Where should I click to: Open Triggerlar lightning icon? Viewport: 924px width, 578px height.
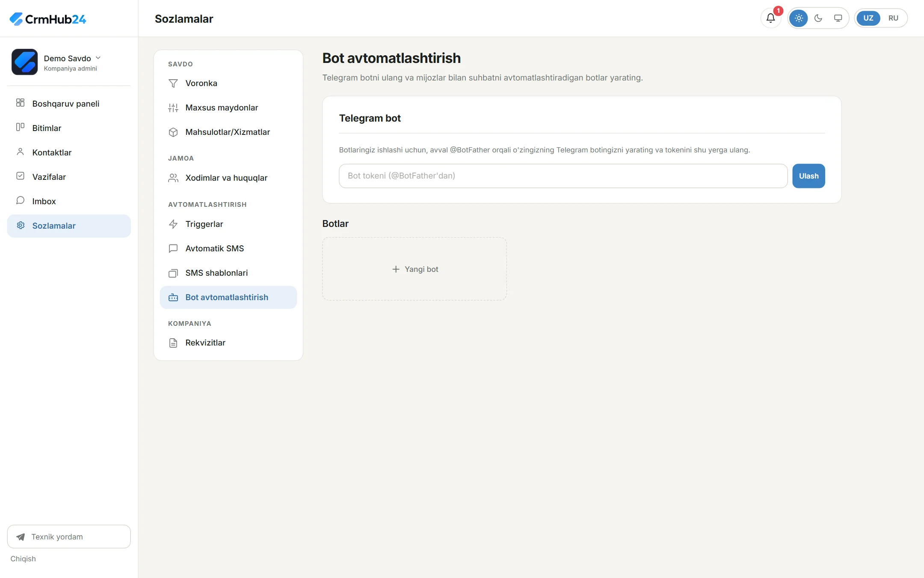click(x=173, y=224)
